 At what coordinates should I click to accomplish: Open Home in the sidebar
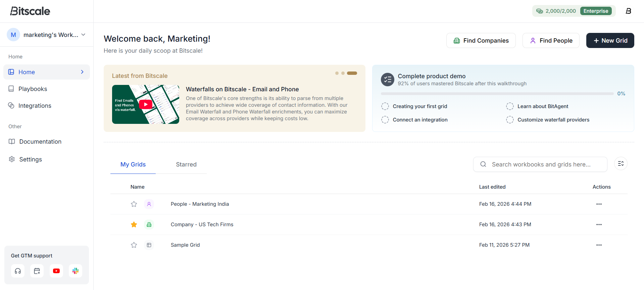point(47,72)
